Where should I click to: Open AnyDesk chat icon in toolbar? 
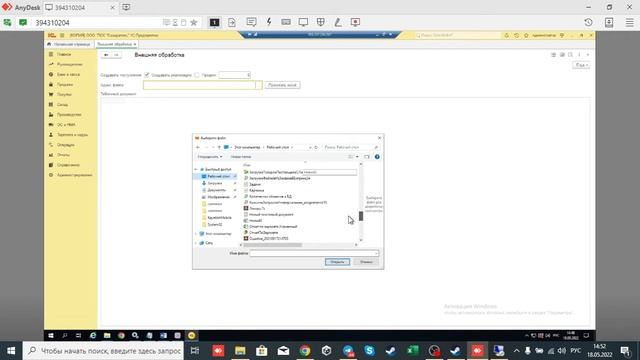tap(251, 22)
